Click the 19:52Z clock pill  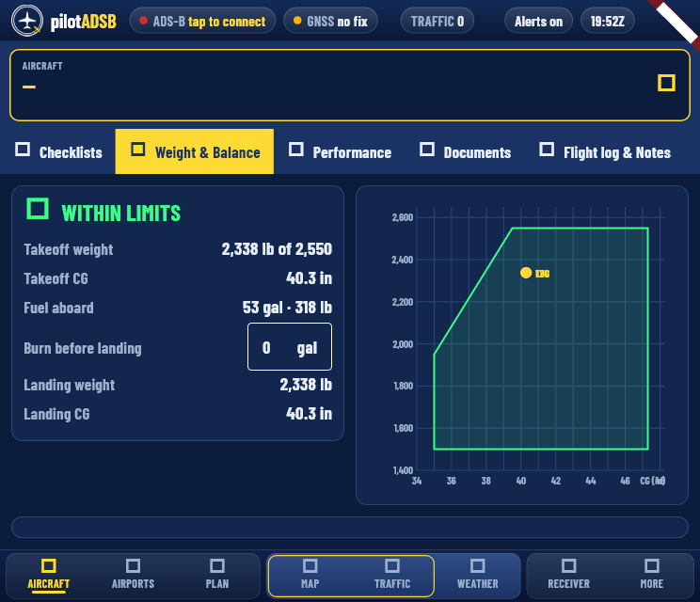(607, 21)
